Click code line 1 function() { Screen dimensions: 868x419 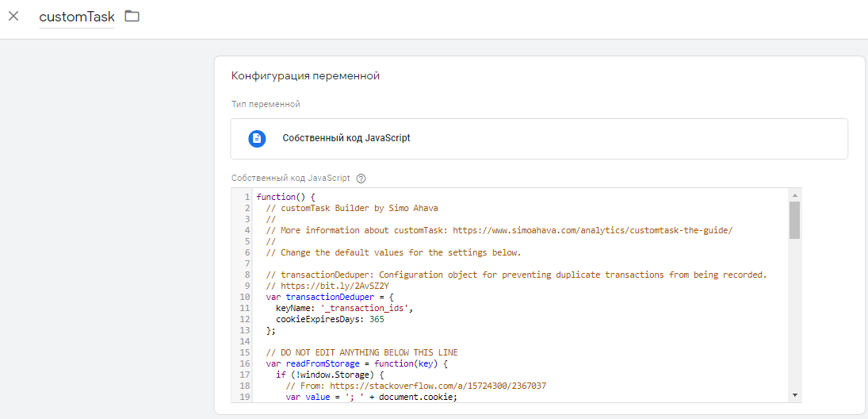pyautogui.click(x=285, y=197)
